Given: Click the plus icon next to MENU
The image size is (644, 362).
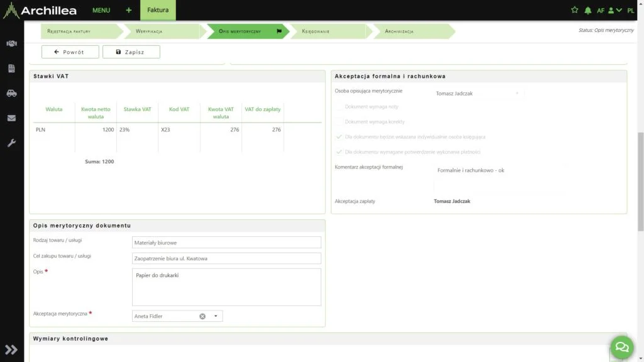Looking at the screenshot, I should click(x=128, y=10).
